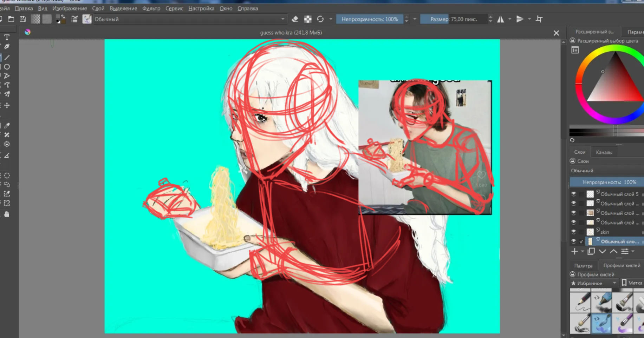This screenshot has height=338, width=644.
Task: Move layer down with arrow
Action: (602, 251)
